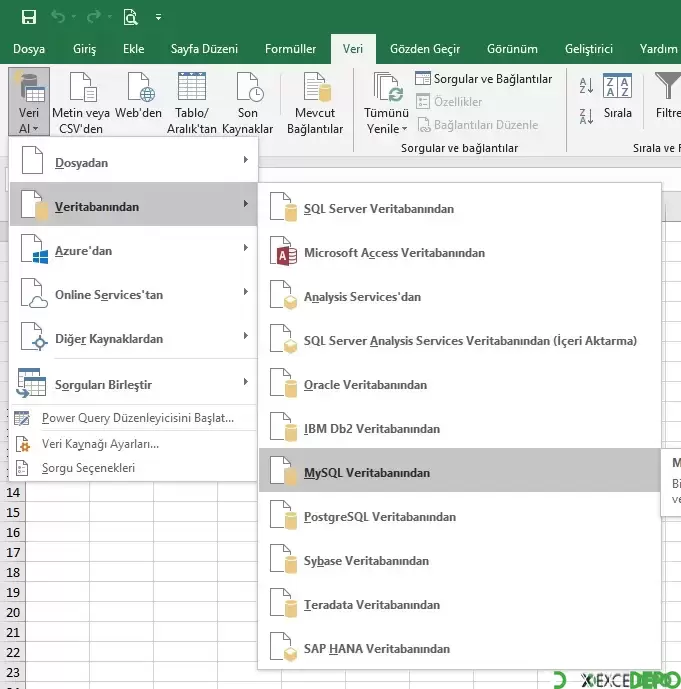Sort ascending with the A-Z icon
Screen dimensions: 681x689
(587, 85)
